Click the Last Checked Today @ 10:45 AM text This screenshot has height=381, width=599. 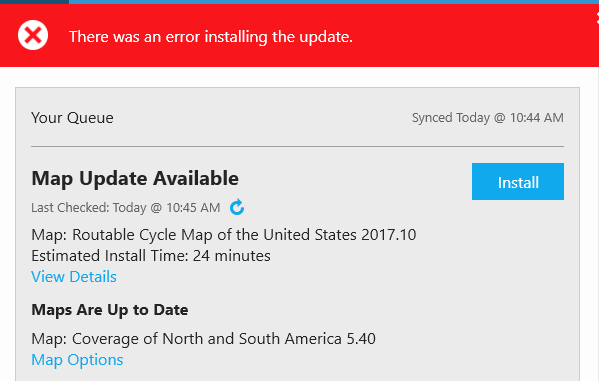click(126, 208)
